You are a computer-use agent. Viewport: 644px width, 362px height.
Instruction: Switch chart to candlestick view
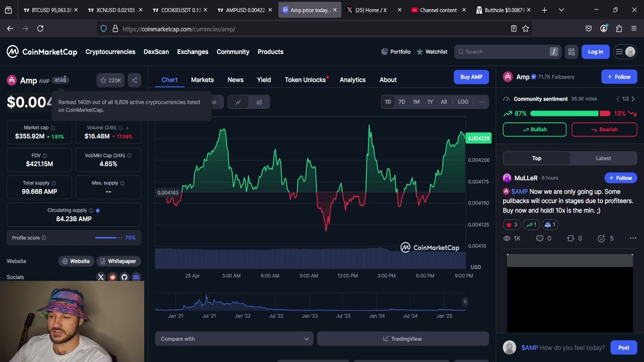pos(259,102)
